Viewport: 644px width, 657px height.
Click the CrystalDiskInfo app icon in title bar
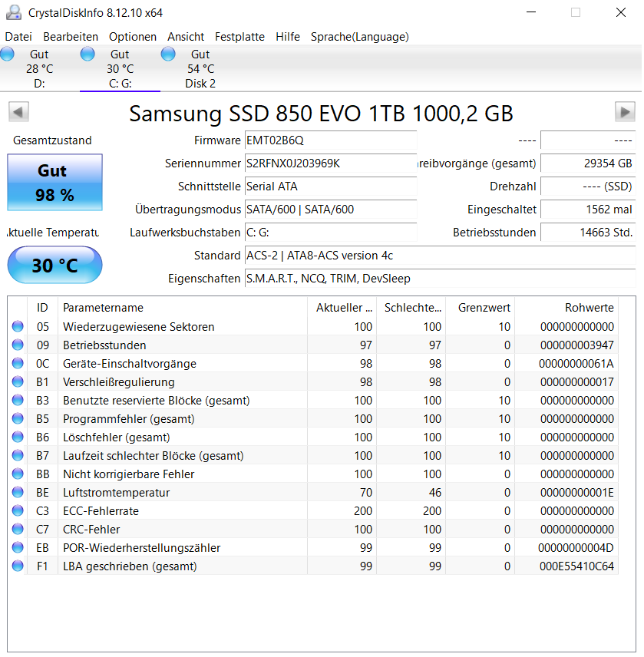coord(14,12)
